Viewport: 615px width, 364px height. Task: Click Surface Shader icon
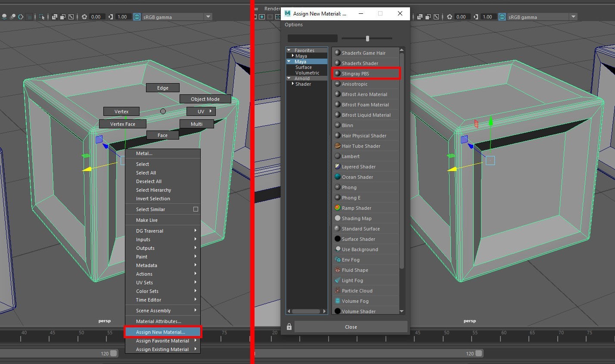click(x=338, y=239)
